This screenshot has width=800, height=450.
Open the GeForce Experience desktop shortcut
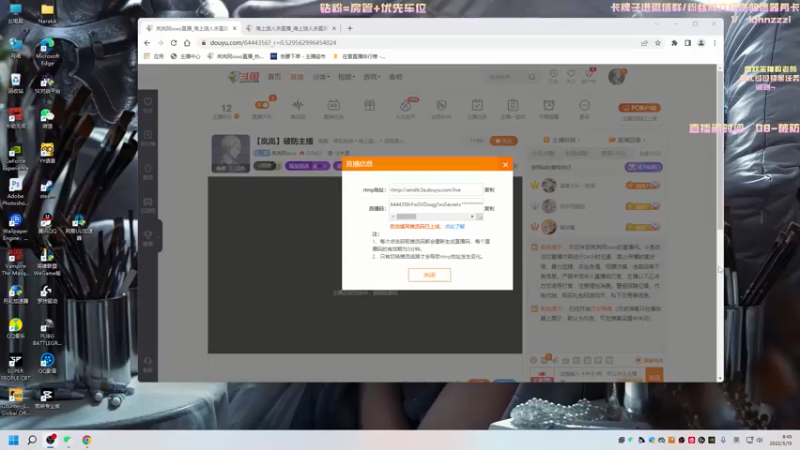[x=15, y=157]
